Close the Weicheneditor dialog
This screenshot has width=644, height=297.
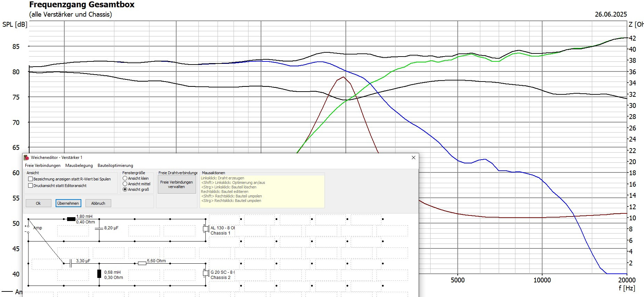pyautogui.click(x=413, y=158)
